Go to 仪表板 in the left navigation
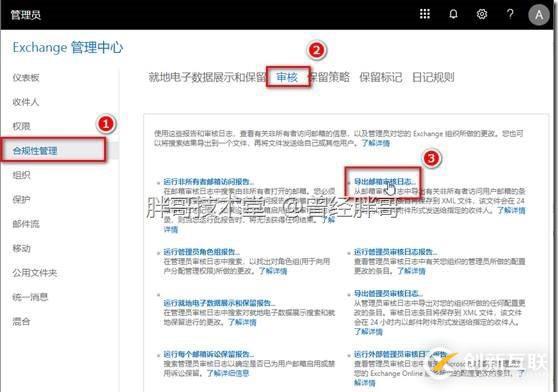The image size is (558, 392). pyautogui.click(x=26, y=78)
